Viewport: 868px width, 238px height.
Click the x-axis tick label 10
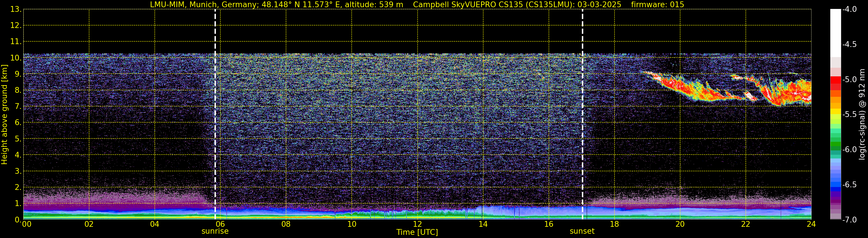[352, 224]
